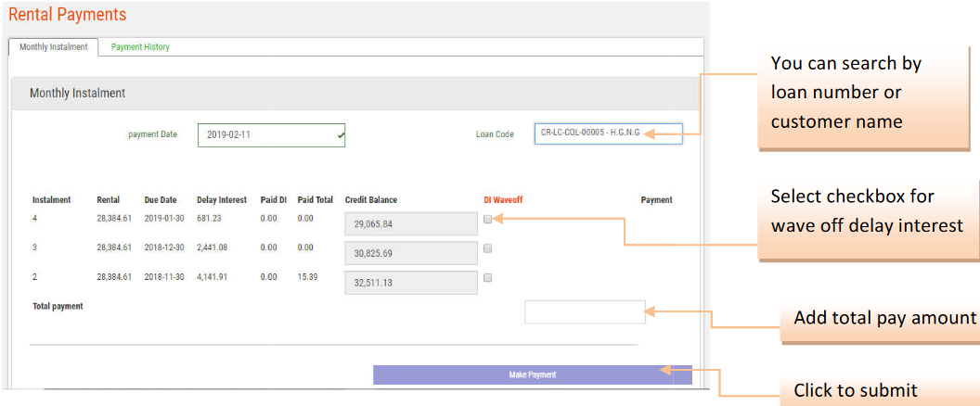980x406 pixels.
Task: Click the Make Payment button
Action: click(x=532, y=374)
